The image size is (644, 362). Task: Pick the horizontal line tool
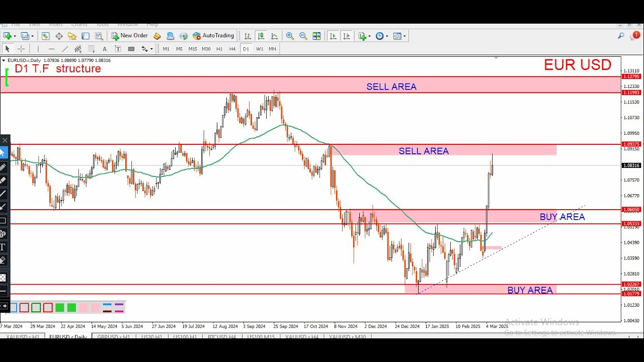coord(51,49)
